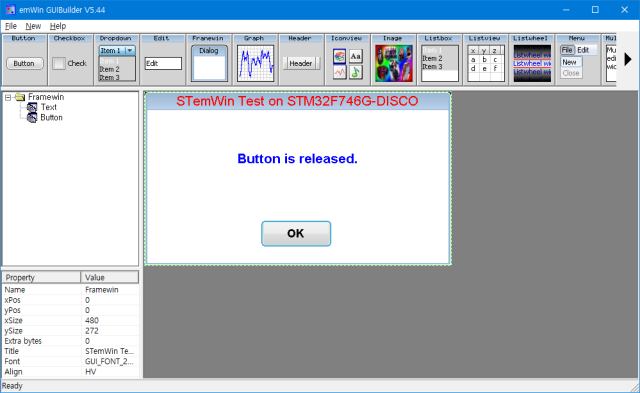Edit the Name value Framewin
This screenshot has height=393, width=640.
point(111,290)
